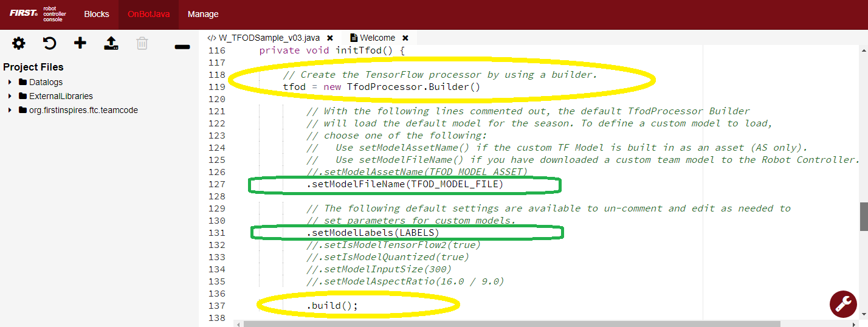This screenshot has height=327, width=868.
Task: Switch to the OnBotJava tab
Action: [x=148, y=14]
